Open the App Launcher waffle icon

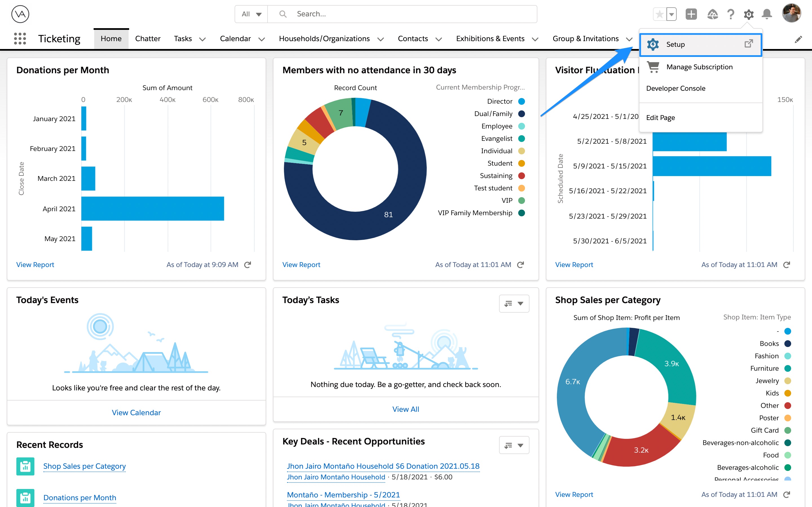(x=20, y=39)
